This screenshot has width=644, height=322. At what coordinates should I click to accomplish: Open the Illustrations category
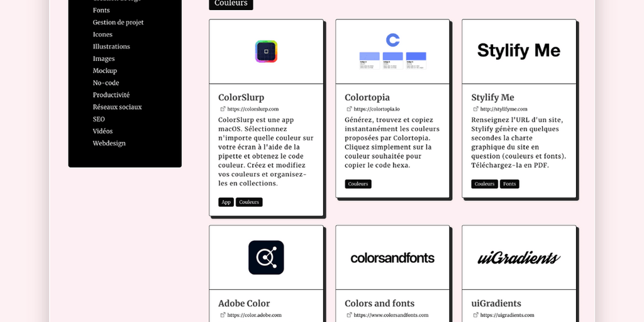111,47
